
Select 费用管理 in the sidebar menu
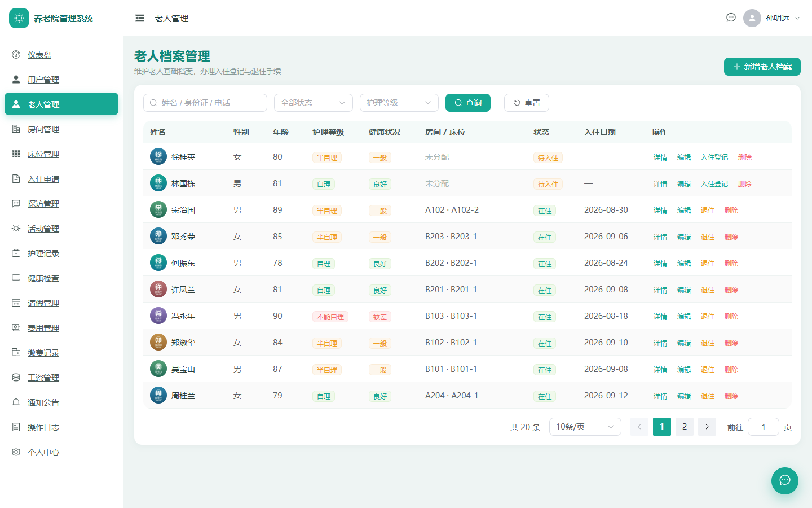[x=43, y=328]
